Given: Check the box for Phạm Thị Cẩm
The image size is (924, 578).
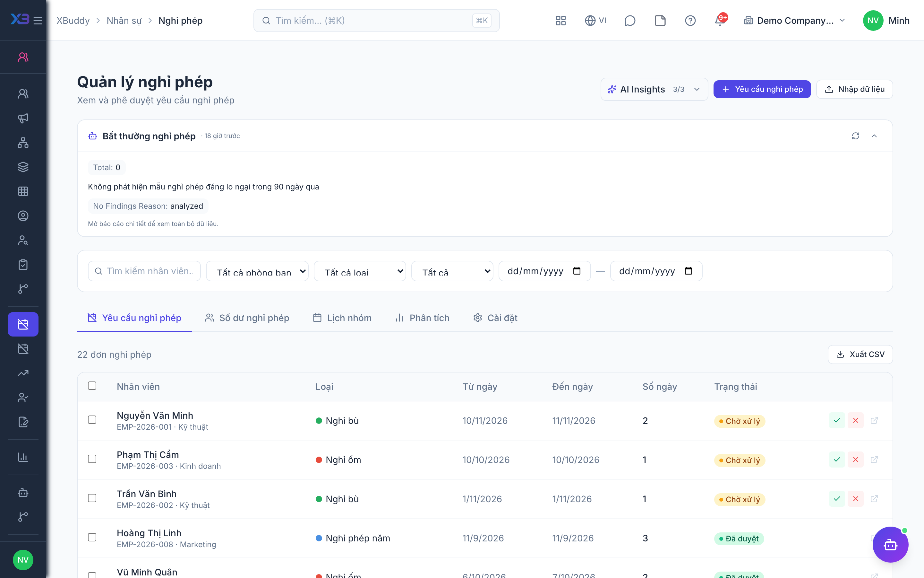Looking at the screenshot, I should pos(92,459).
